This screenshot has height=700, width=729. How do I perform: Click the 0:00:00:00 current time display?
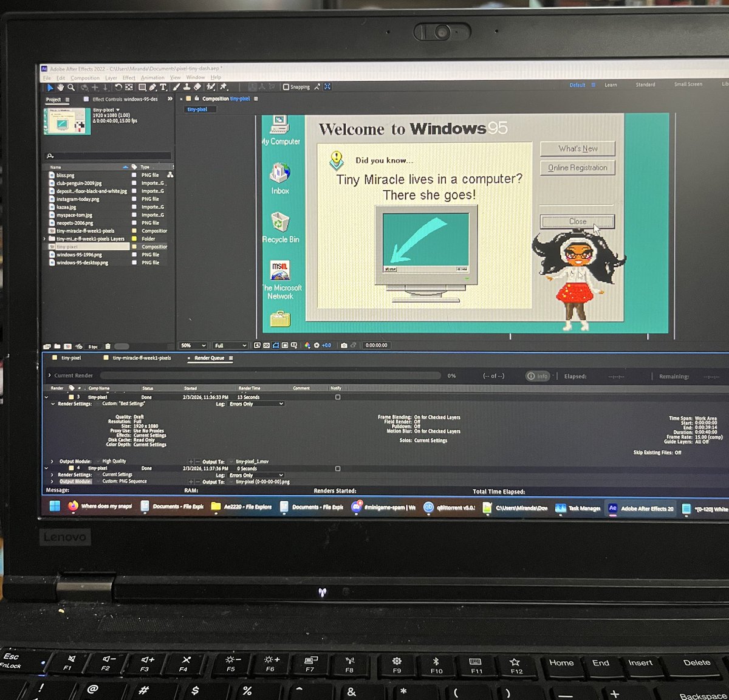click(x=377, y=345)
